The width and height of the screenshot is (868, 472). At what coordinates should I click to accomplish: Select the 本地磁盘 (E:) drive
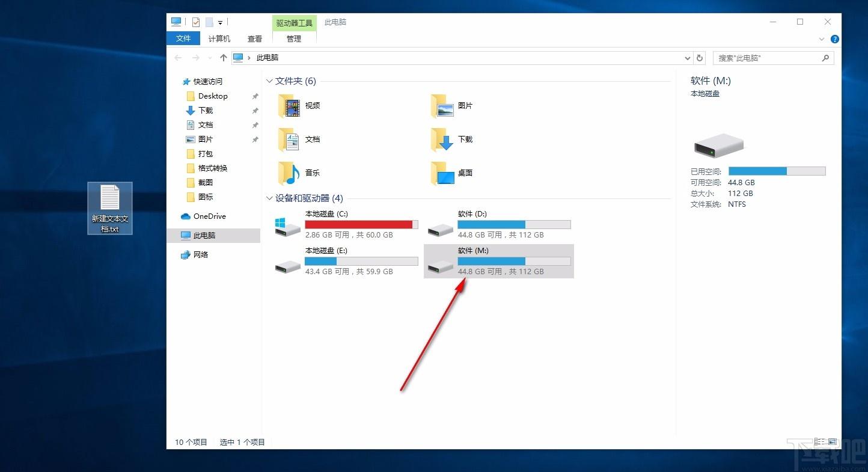346,261
